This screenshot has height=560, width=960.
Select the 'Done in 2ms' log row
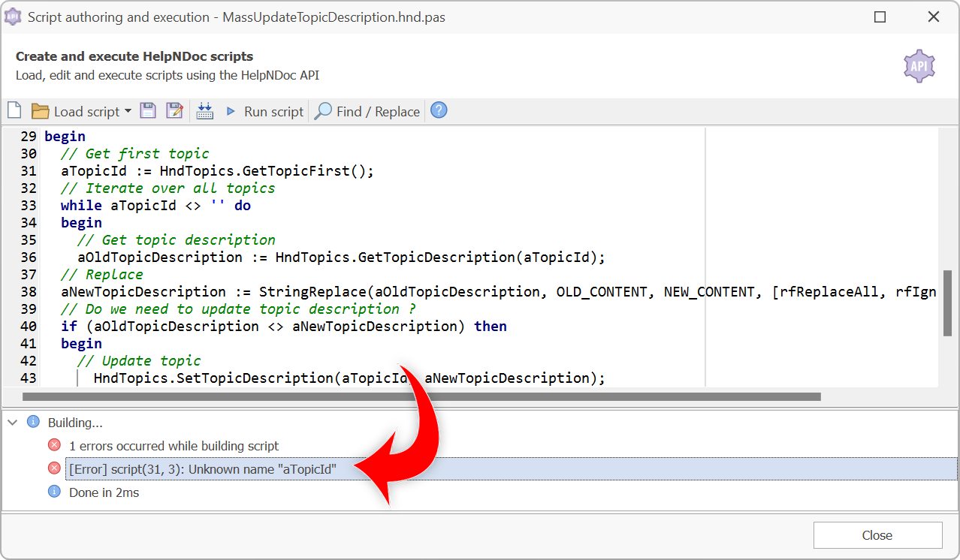tap(104, 492)
